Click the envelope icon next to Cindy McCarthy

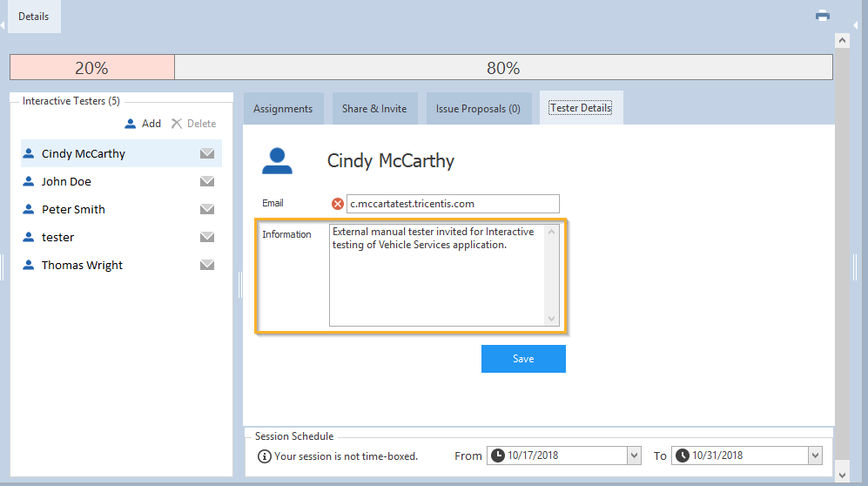tap(207, 154)
